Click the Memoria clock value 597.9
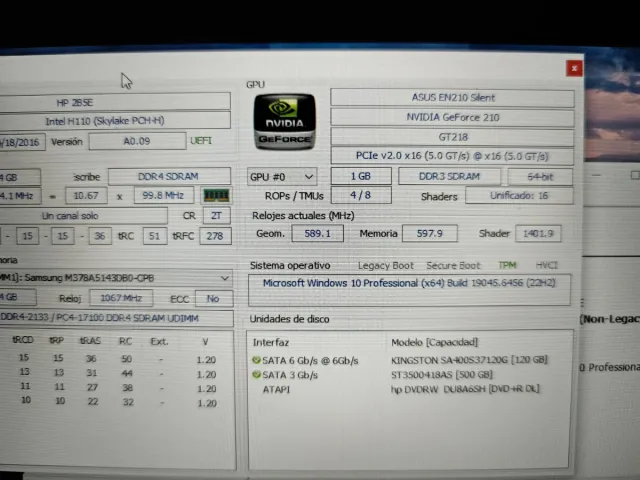Image resolution: width=640 pixels, height=480 pixels. pos(430,233)
